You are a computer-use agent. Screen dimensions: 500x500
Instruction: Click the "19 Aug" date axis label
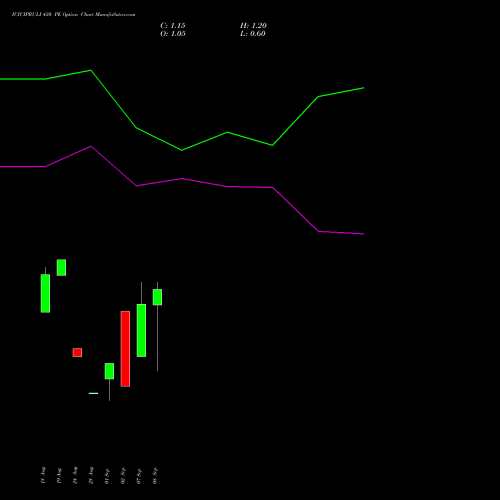pos(59,475)
